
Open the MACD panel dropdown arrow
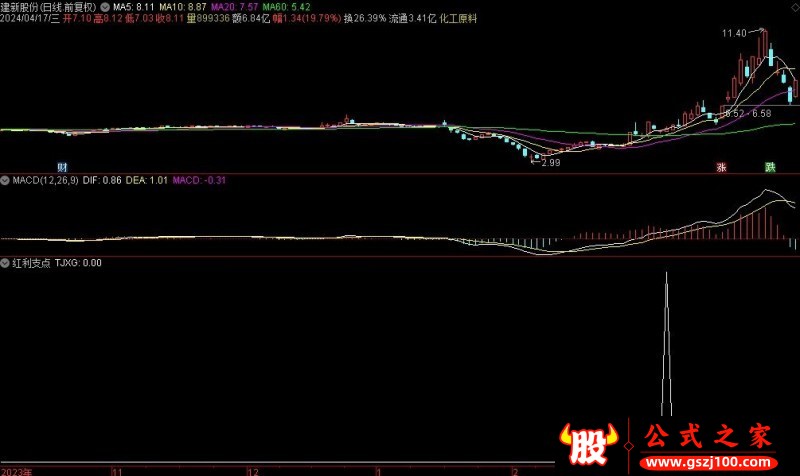coord(4,180)
